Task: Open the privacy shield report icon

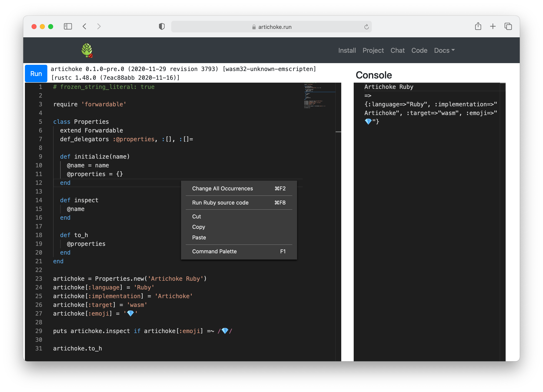Action: click(162, 27)
